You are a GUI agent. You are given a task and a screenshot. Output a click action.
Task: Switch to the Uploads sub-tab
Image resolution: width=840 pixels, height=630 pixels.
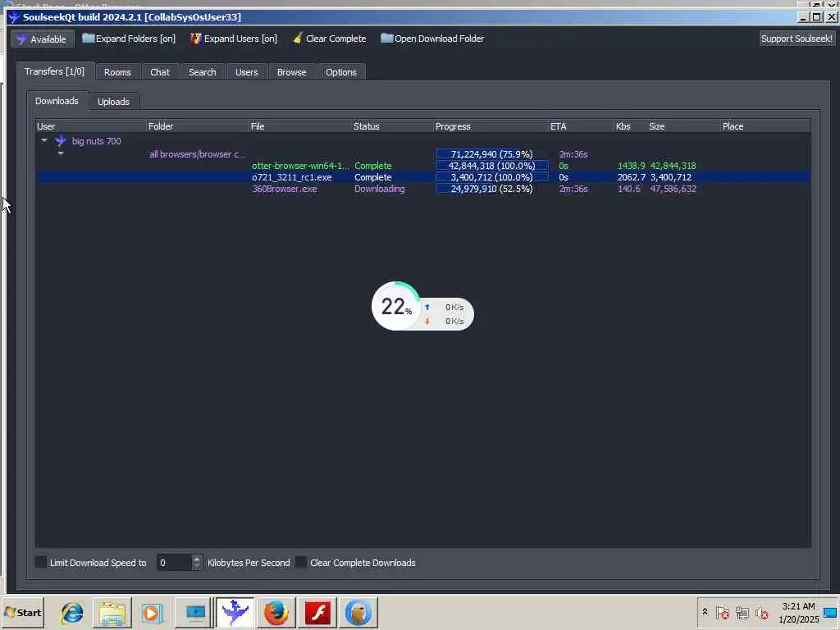pos(113,101)
